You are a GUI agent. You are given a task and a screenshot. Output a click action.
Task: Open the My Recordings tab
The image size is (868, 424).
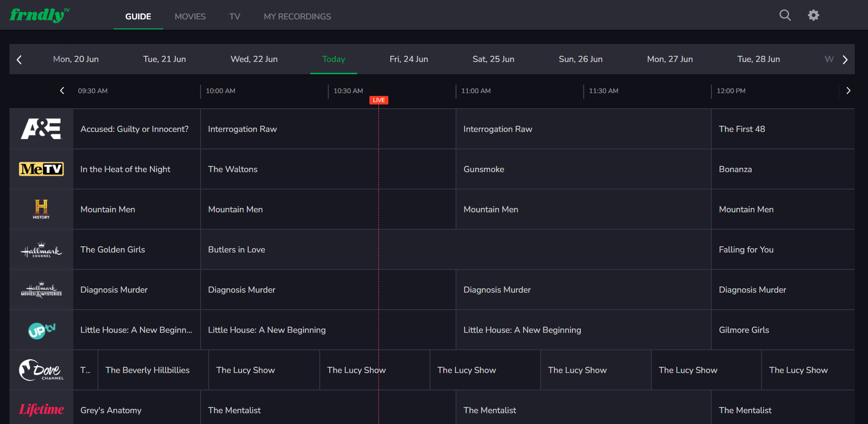(x=297, y=17)
